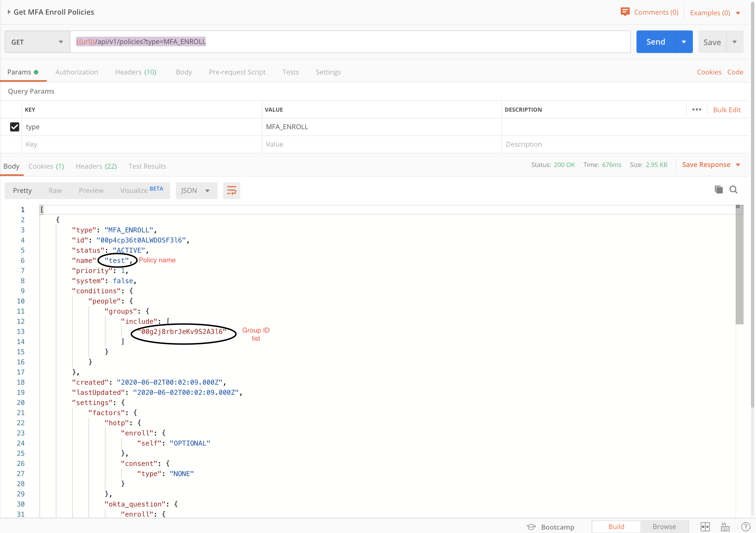Expand the Send button dropdown arrow
Image resolution: width=756 pixels, height=533 pixels.
pyautogui.click(x=684, y=42)
